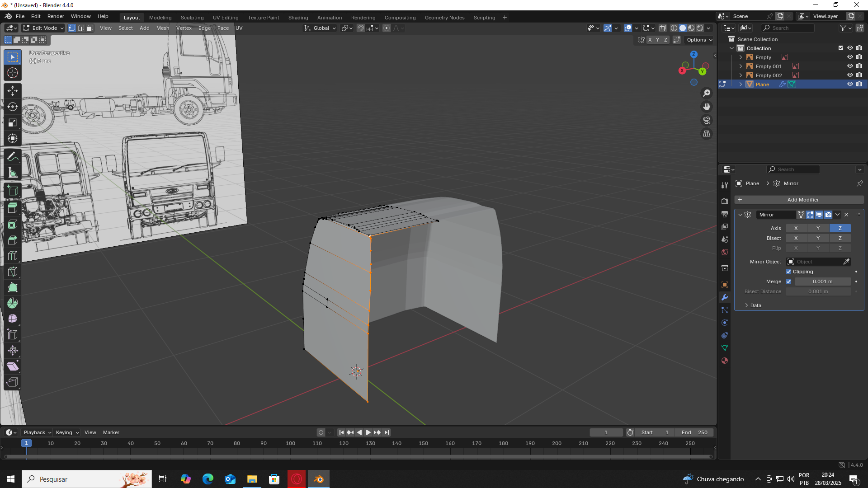This screenshot has height=488, width=868.
Task: Open File Explorer from the taskbar
Action: point(252,479)
